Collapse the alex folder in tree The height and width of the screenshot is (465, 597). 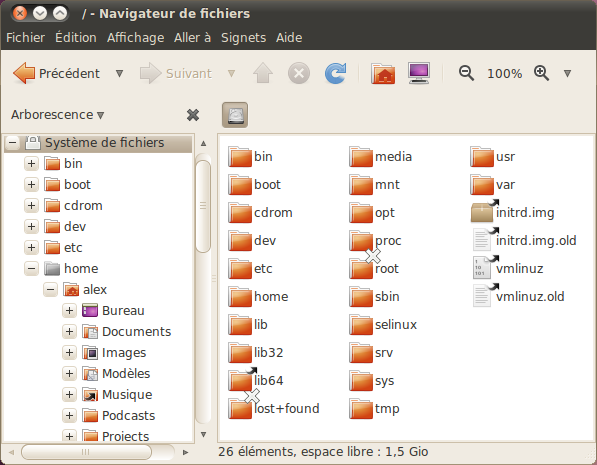(x=50, y=289)
